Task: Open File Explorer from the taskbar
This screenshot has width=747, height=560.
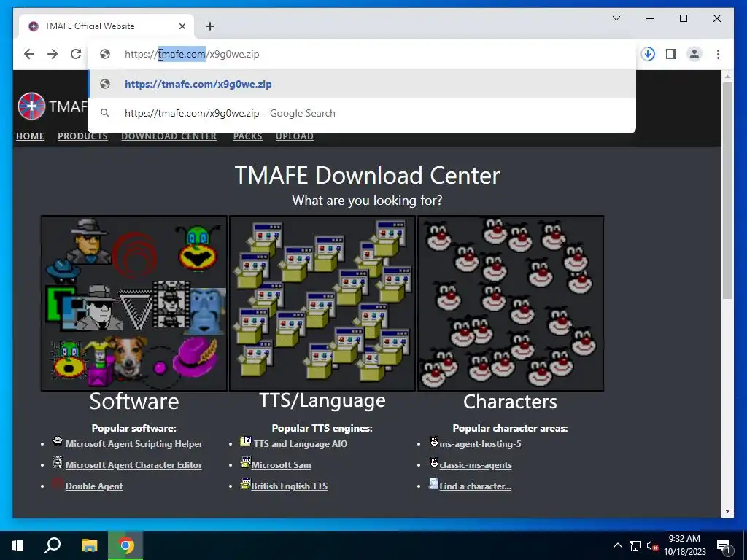Action: 89,545
